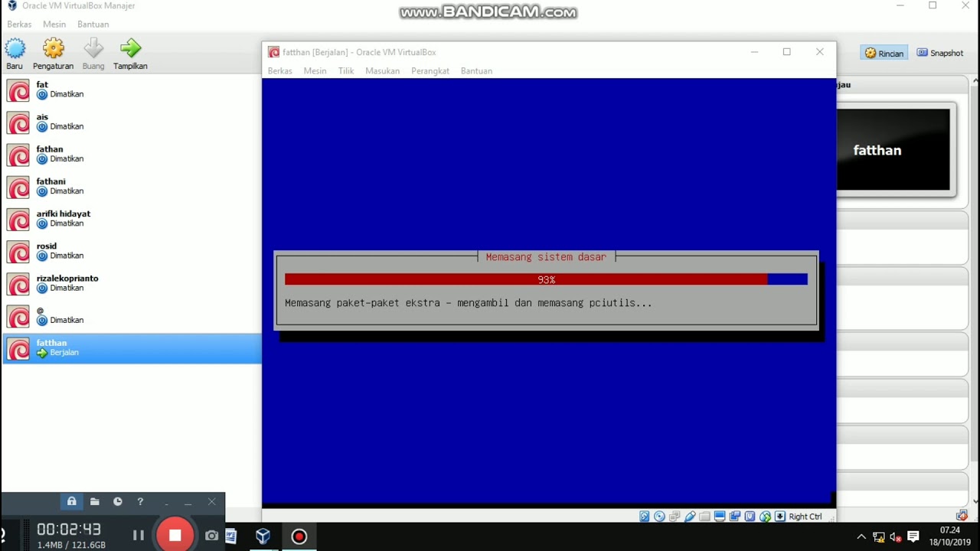
Task: Select the 'arifki hidayat' virtual machine
Action: pyautogui.click(x=131, y=219)
